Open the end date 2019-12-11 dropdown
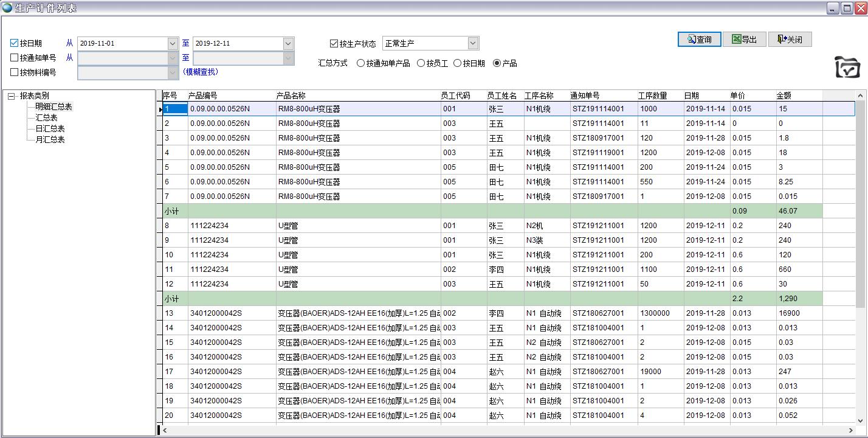The image size is (868, 438). coord(288,43)
